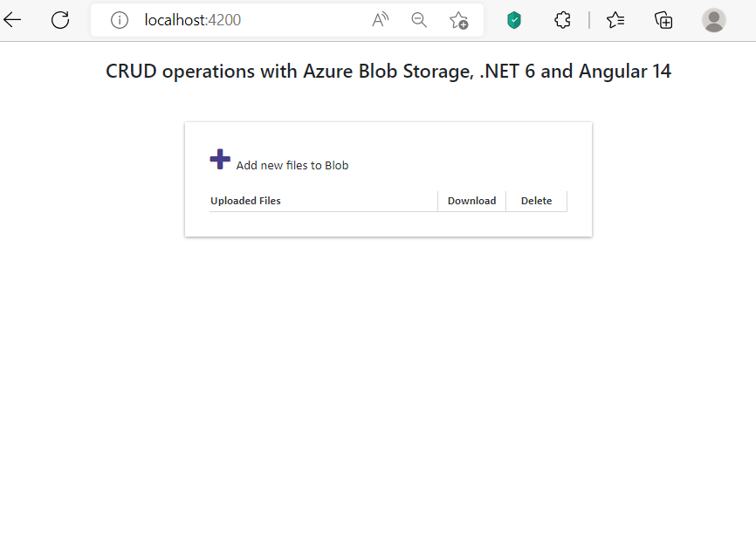
Task: Click the browser back arrow
Action: 13,19
